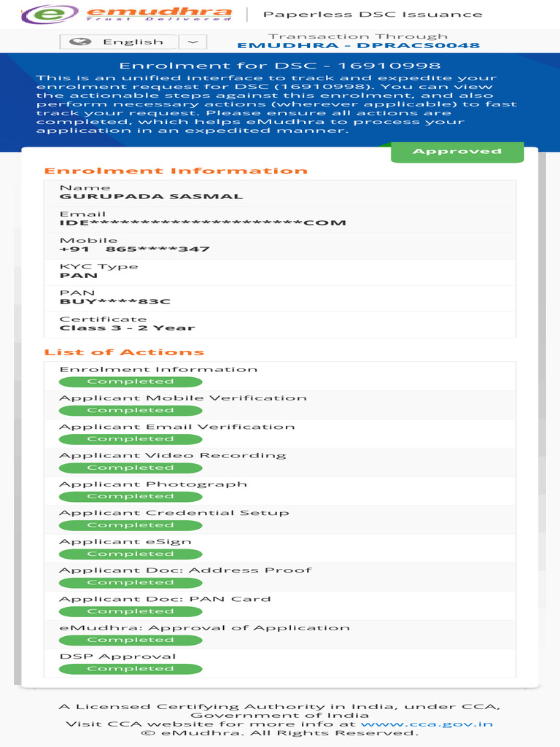Click Completed badge under Applicant Photograph

point(131,496)
